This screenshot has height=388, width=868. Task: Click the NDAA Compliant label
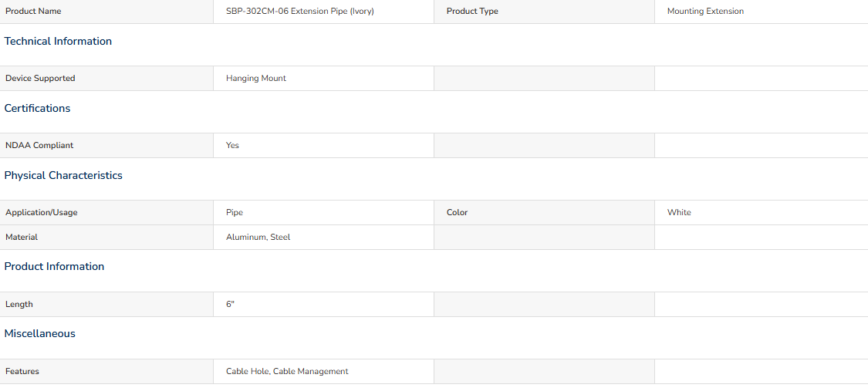pyautogui.click(x=39, y=146)
